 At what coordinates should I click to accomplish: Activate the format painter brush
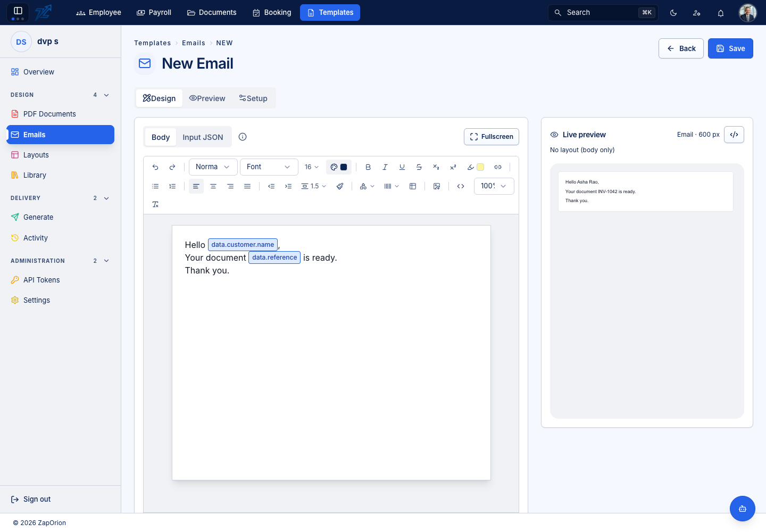(x=340, y=186)
